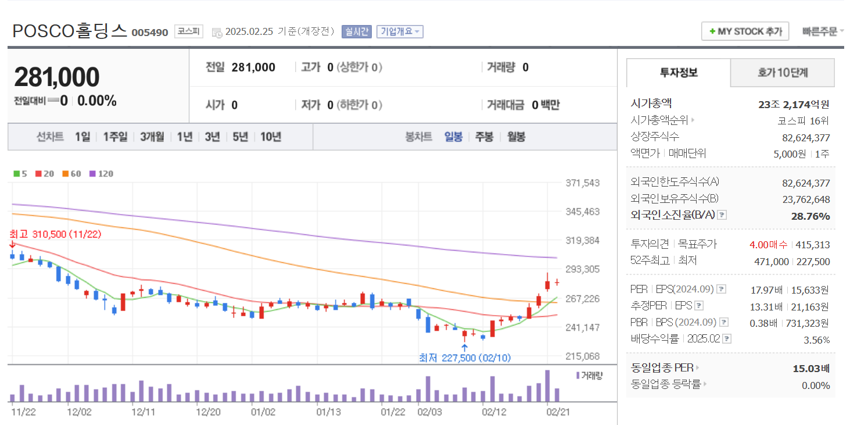Click the help icon beside 외국인소진율(B/A)

click(x=722, y=215)
